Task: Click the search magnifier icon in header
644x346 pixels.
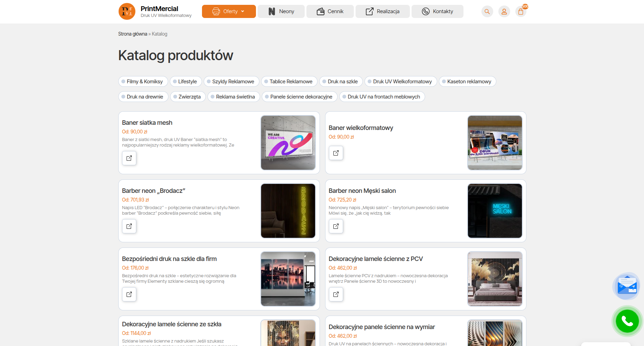Action: (487, 11)
